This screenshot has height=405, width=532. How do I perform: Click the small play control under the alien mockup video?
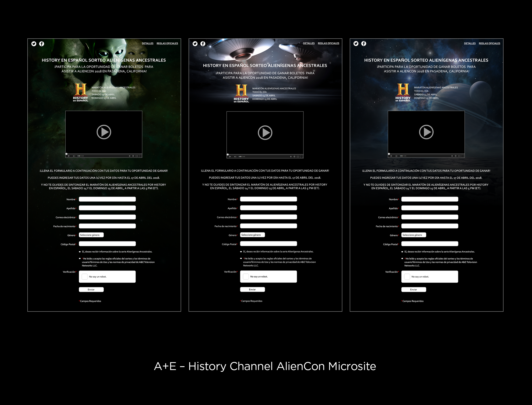click(69, 156)
